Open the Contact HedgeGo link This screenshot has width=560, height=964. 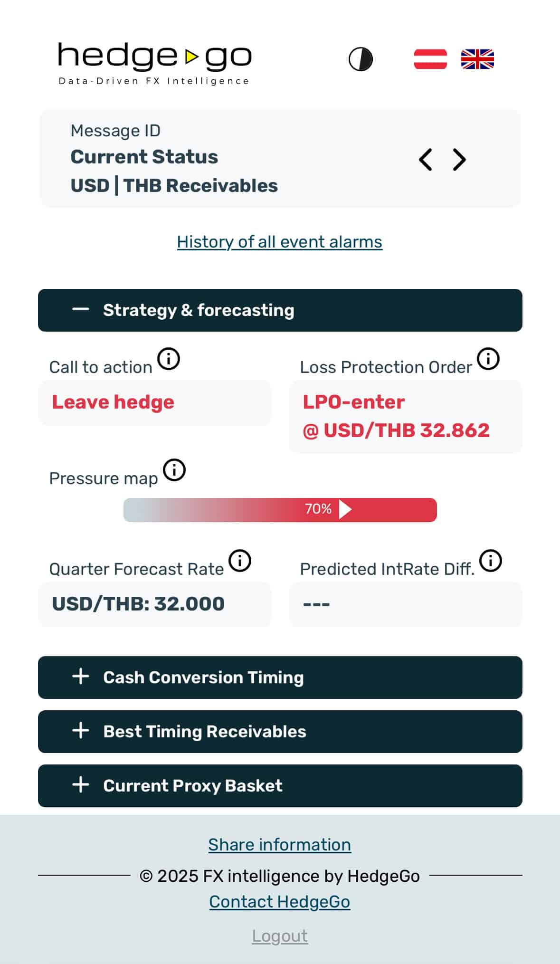click(x=279, y=902)
